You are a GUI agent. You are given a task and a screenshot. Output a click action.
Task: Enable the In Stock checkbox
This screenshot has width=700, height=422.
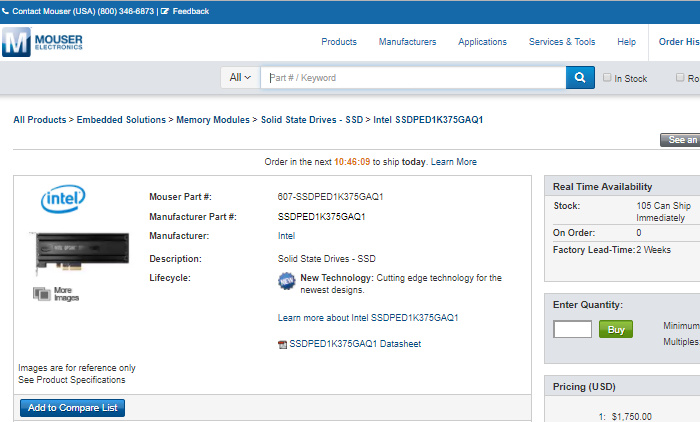(x=607, y=77)
